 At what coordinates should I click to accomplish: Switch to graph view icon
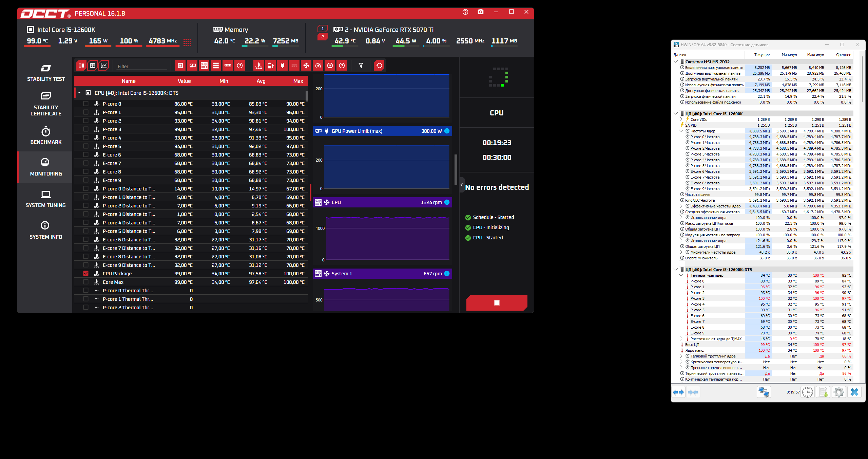point(104,66)
